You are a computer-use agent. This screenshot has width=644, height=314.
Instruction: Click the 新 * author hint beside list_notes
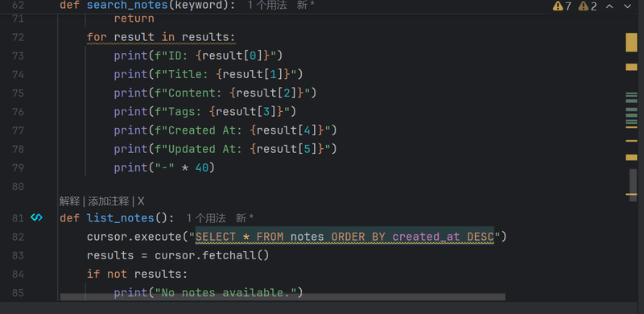click(245, 218)
